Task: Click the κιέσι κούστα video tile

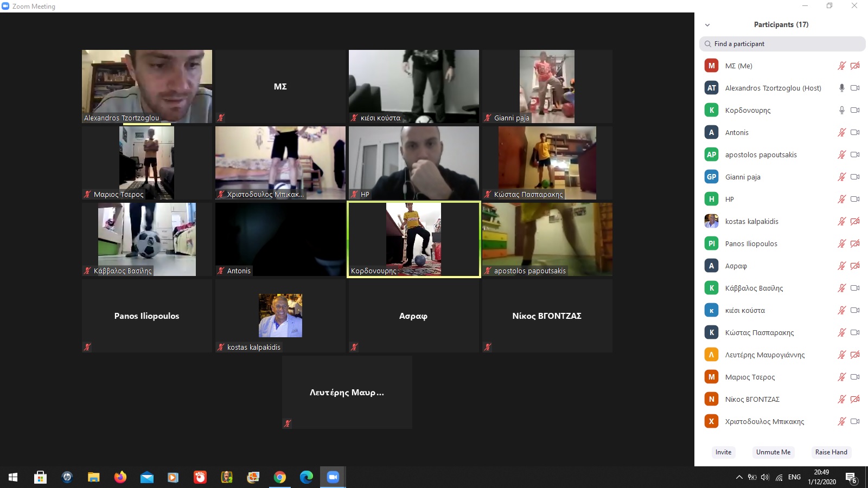Action: pyautogui.click(x=414, y=86)
